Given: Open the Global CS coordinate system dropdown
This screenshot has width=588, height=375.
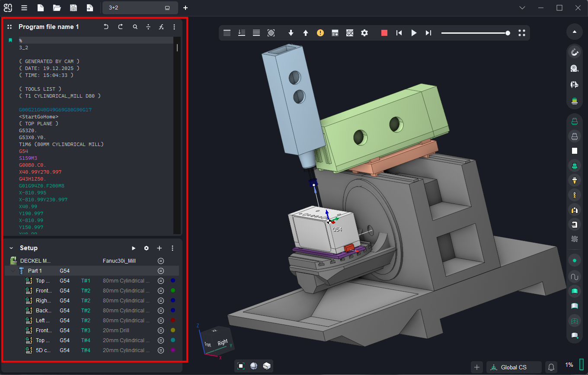Looking at the screenshot, I should [514, 367].
